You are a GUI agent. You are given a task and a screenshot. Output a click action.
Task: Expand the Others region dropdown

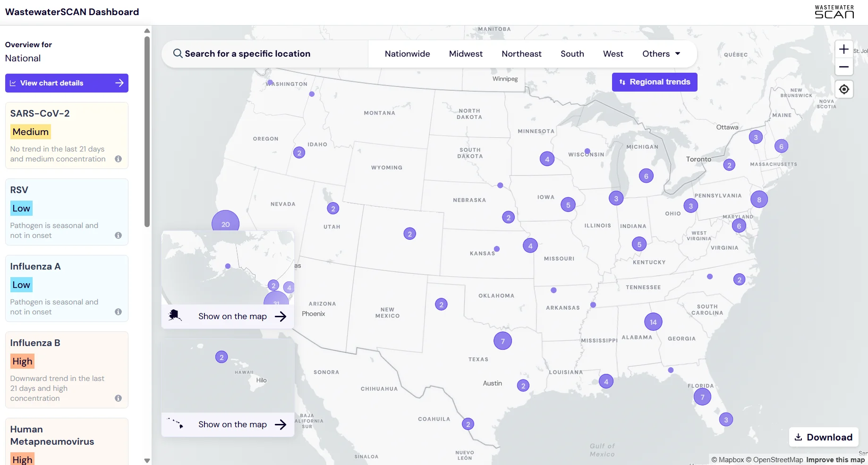click(661, 54)
